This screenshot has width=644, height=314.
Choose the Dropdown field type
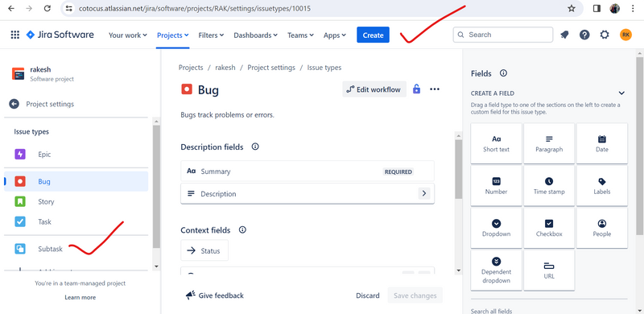(x=496, y=228)
